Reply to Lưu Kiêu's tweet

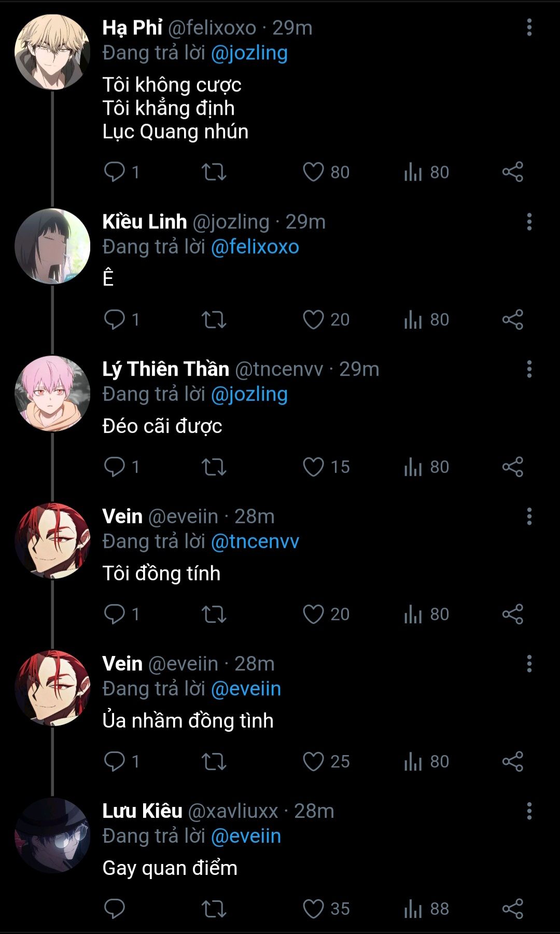pos(115,909)
